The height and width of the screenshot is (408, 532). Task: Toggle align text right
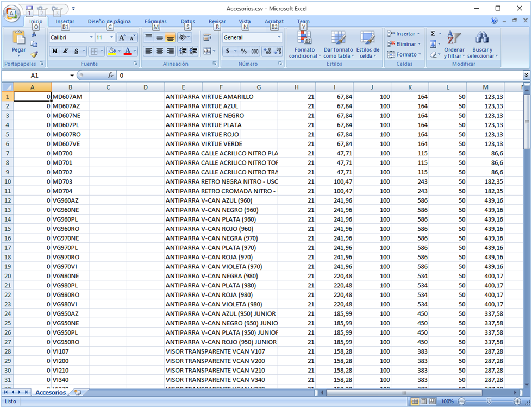(170, 51)
